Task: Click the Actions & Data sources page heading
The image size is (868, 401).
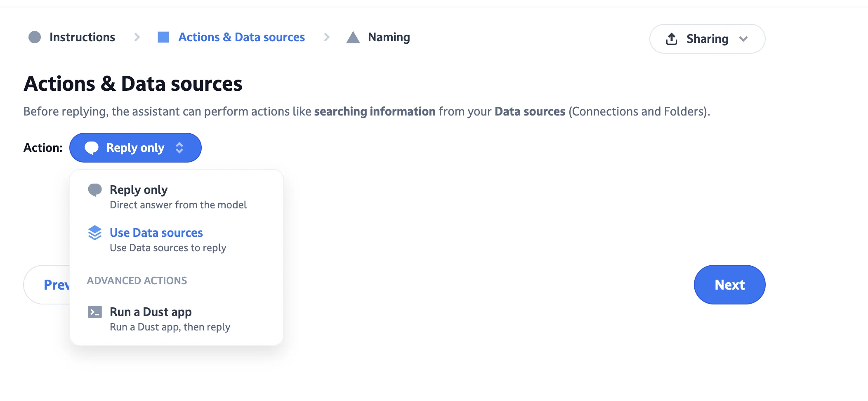Action: 133,84
